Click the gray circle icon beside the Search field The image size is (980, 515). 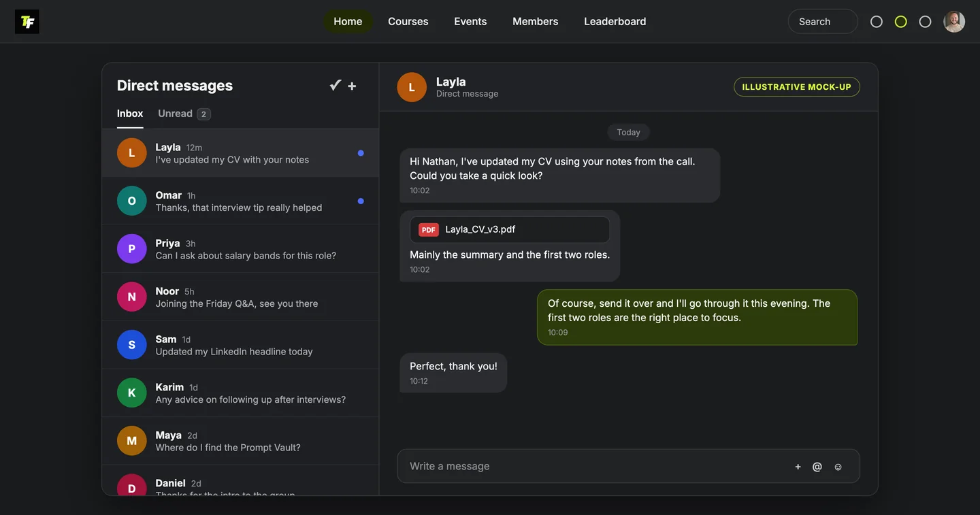point(877,22)
